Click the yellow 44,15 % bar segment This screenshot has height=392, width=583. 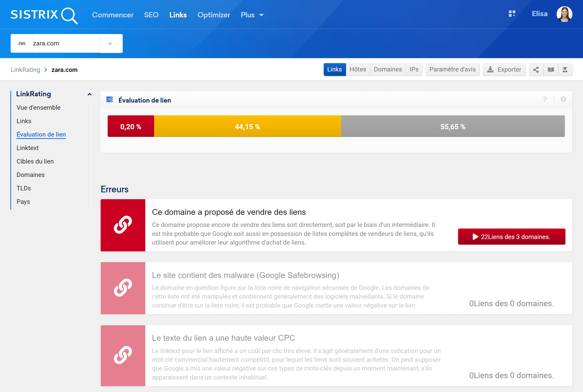[x=248, y=126]
